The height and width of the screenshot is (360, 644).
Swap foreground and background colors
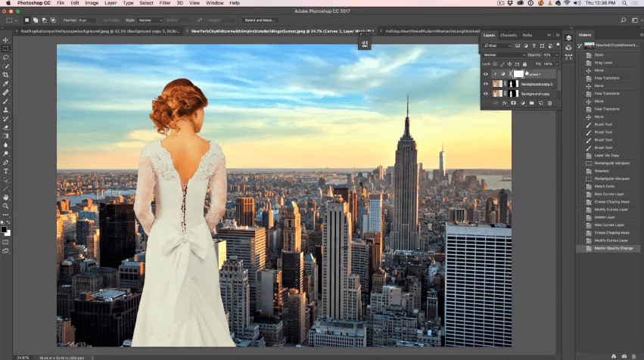[8, 223]
